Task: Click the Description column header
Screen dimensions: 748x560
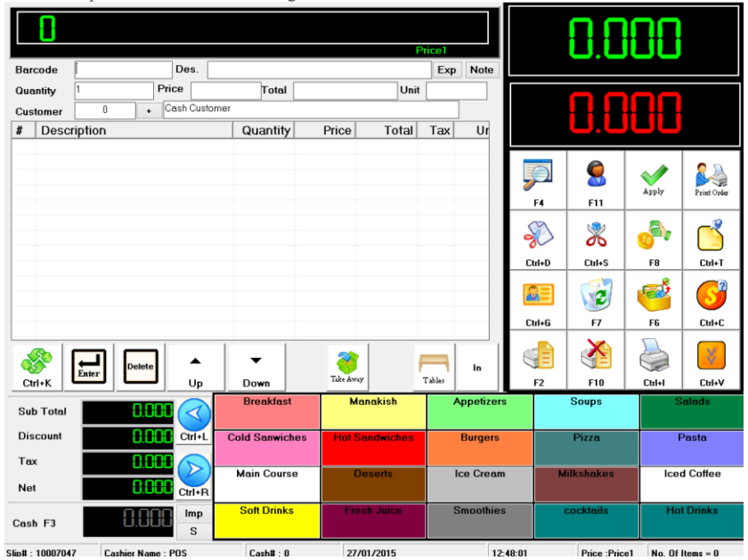Action: pyautogui.click(x=134, y=130)
